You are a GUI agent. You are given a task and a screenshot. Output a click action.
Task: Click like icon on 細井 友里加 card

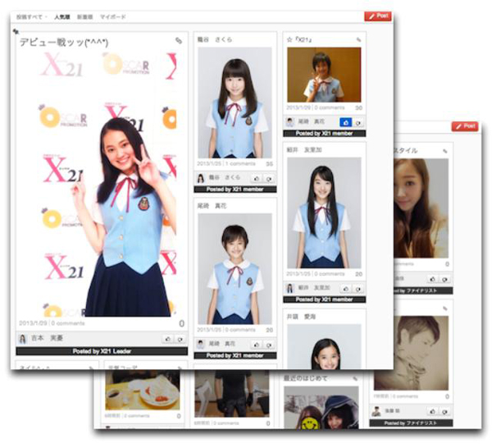tap(345, 288)
